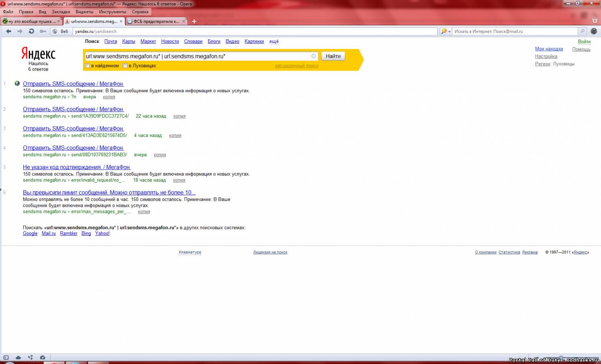Go back with the Opera back arrow
601x364 pixels.
point(9,31)
